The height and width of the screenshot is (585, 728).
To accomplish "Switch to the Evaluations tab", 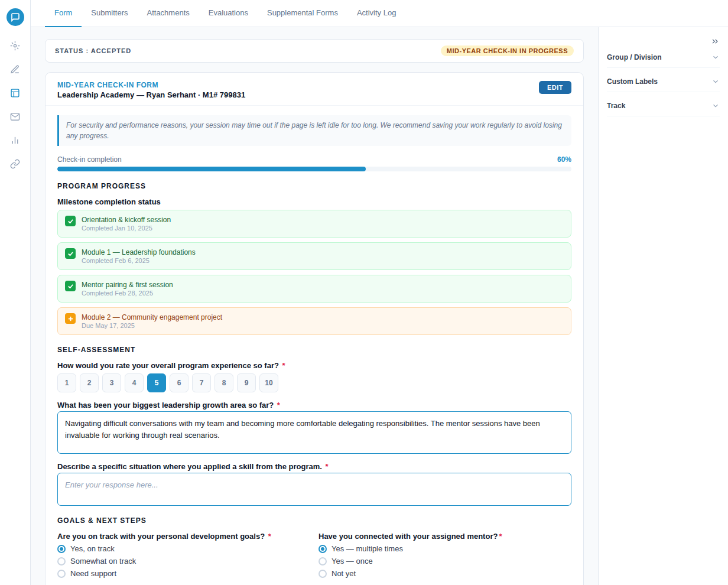I will [228, 12].
